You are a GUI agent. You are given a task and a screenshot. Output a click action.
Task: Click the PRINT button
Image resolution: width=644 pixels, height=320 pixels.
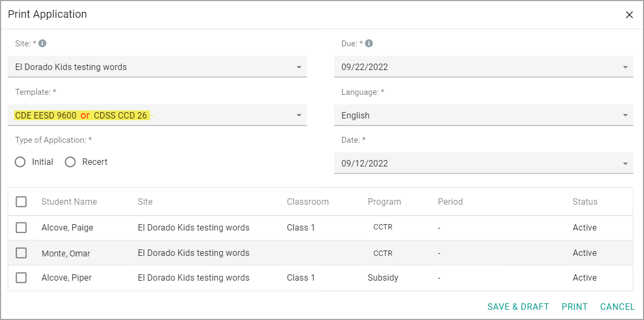(x=574, y=307)
